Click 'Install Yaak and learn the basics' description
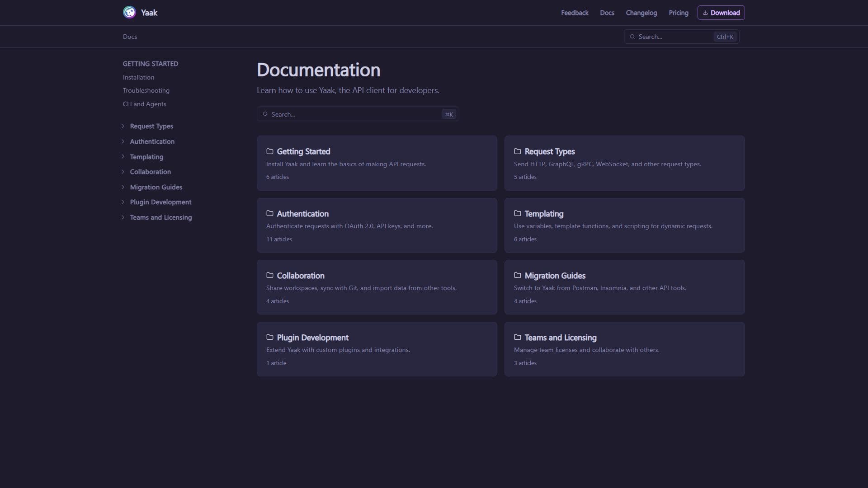This screenshot has height=488, width=868. tap(346, 164)
